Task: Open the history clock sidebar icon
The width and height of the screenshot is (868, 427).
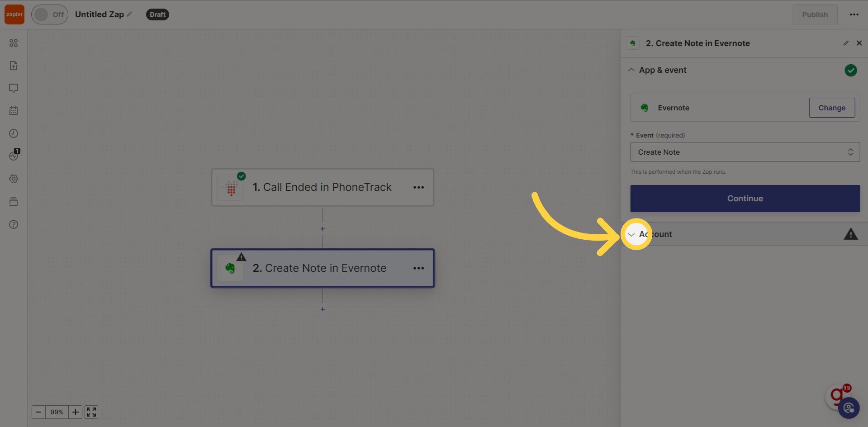Action: coord(14,133)
